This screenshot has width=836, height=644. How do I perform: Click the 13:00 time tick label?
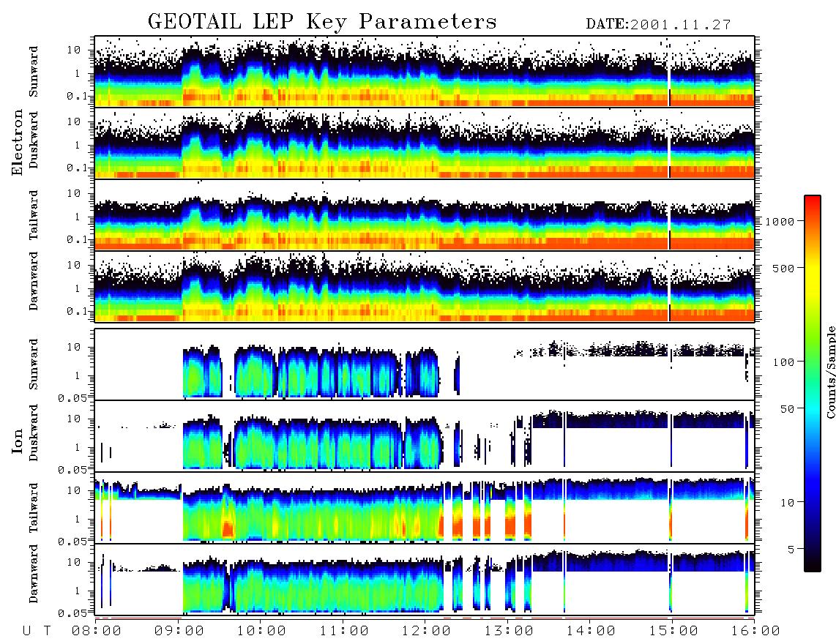pyautogui.click(x=509, y=631)
